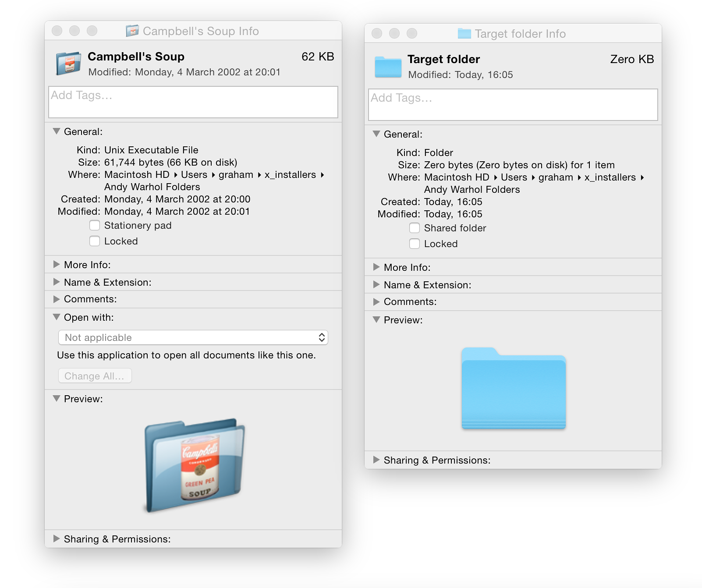Expand Name & Extension in Campbell's Soup Info
This screenshot has height=588, width=702.
click(56, 282)
